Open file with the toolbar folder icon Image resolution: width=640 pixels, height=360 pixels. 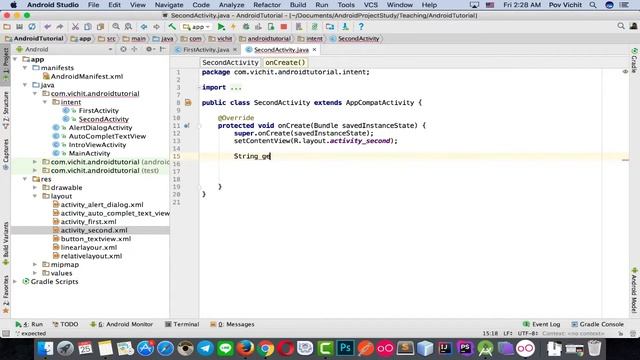point(7,27)
